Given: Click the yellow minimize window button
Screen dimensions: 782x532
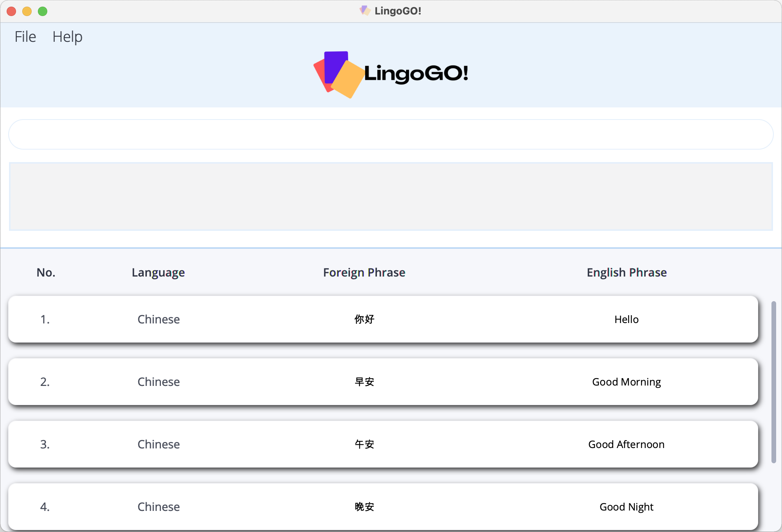Looking at the screenshot, I should [x=27, y=11].
